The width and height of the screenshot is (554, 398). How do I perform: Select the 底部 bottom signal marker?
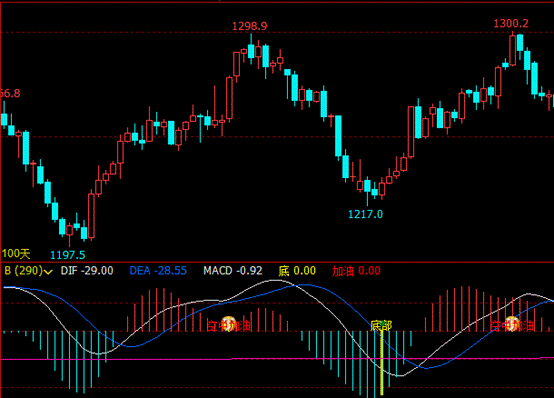click(x=381, y=326)
